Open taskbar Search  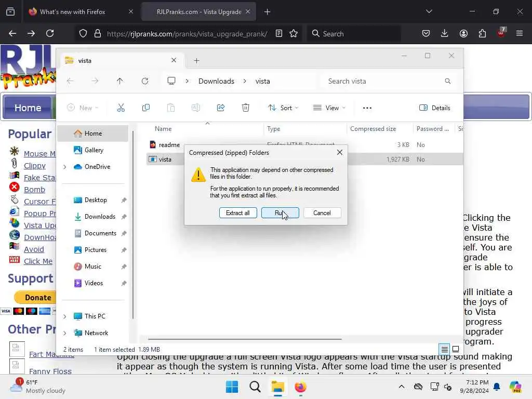[255, 387]
